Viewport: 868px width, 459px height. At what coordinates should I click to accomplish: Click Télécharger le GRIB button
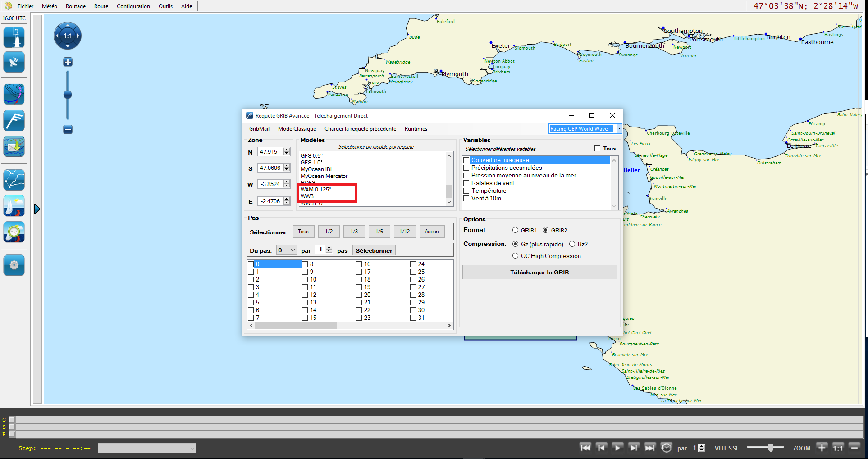click(x=539, y=273)
